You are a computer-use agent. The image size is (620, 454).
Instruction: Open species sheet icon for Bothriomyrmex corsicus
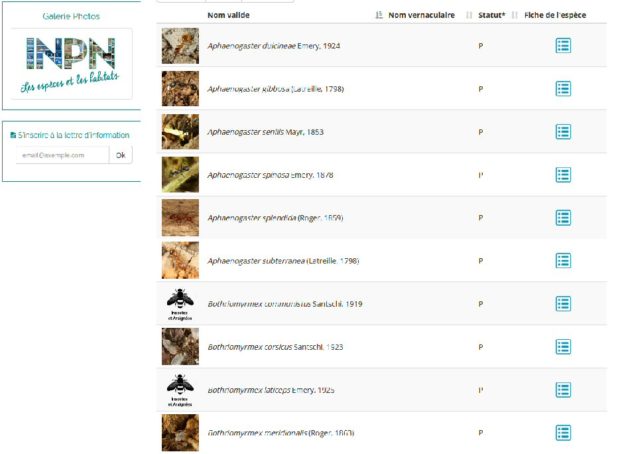click(x=563, y=347)
